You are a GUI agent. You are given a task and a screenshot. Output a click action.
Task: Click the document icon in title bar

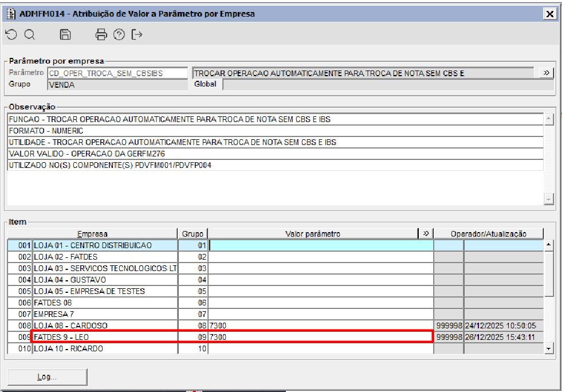point(11,14)
